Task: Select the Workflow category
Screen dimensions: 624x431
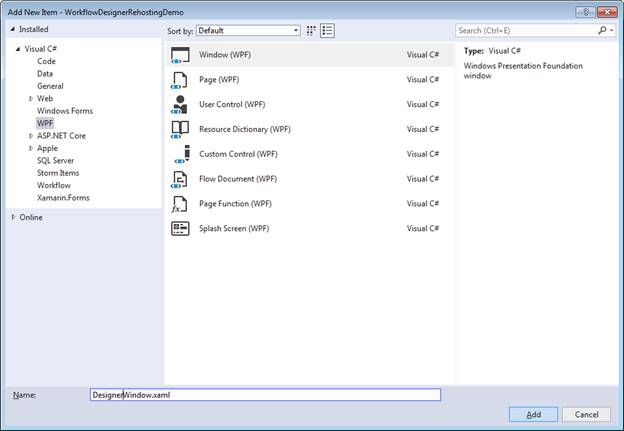Action: 54,185
